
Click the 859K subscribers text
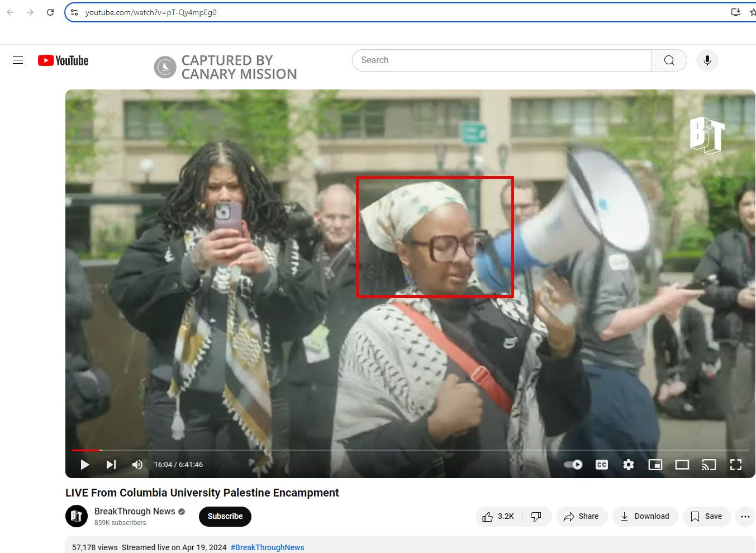pyautogui.click(x=120, y=523)
